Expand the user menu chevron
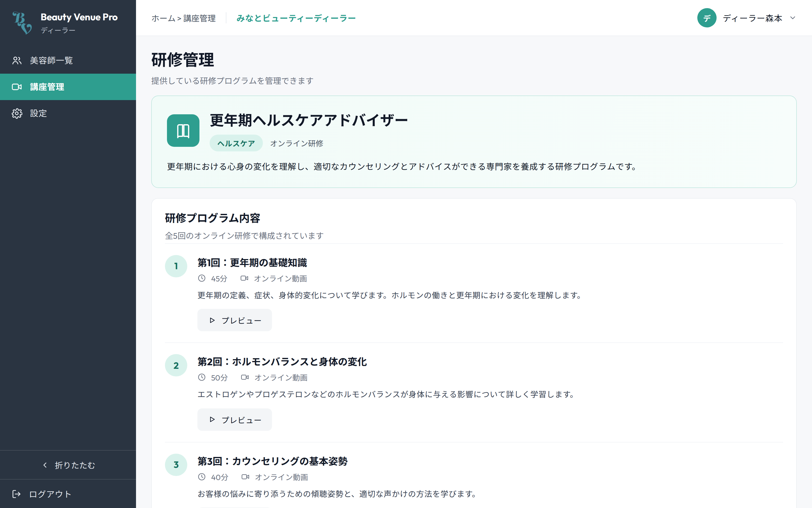Viewport: 812px width, 508px height. click(x=792, y=18)
